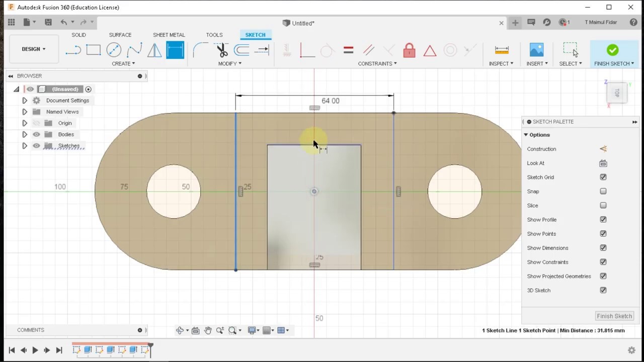Toggle the Show Profile checkbox

[x=603, y=219]
